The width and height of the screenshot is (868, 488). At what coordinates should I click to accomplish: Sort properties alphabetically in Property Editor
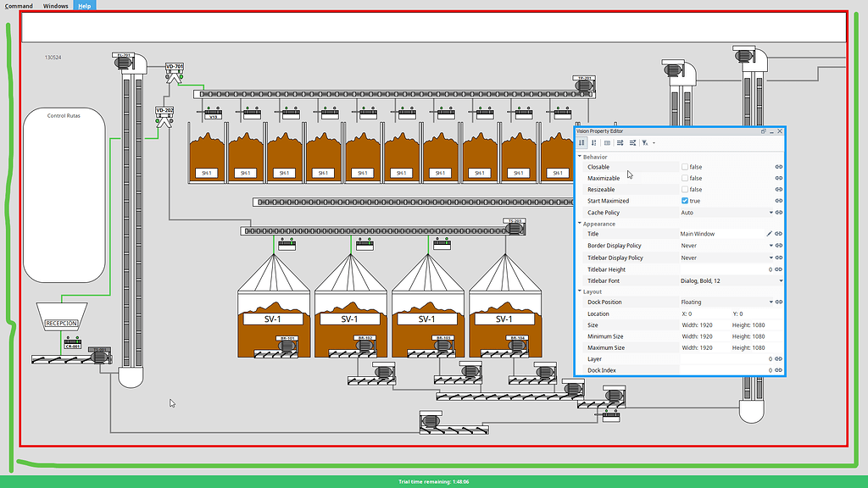pyautogui.click(x=581, y=143)
